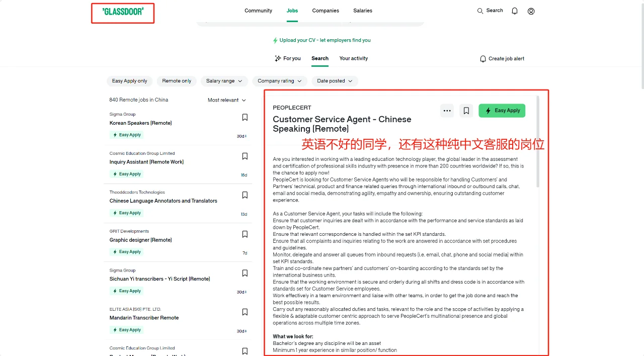Click Easy Apply badge under Mandarin Transcriber

pyautogui.click(x=127, y=330)
